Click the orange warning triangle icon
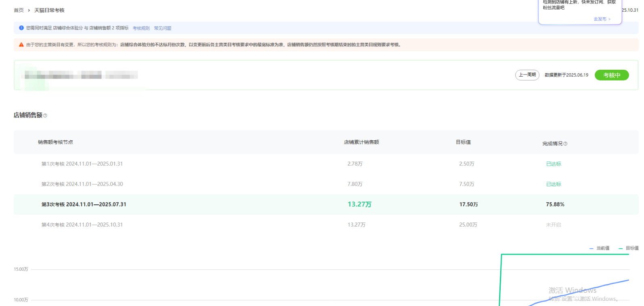The image size is (644, 306). point(21,45)
